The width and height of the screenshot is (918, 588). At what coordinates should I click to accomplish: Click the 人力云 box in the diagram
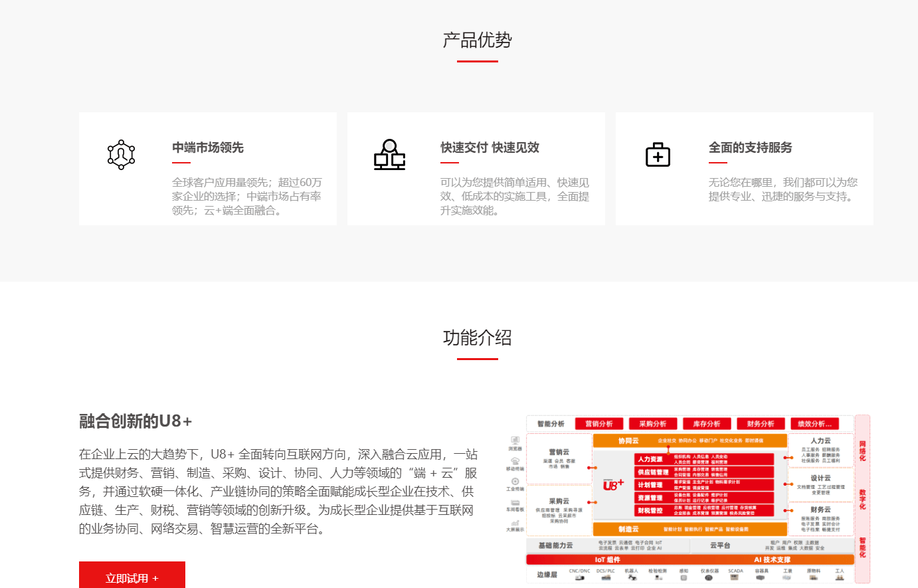point(821,450)
